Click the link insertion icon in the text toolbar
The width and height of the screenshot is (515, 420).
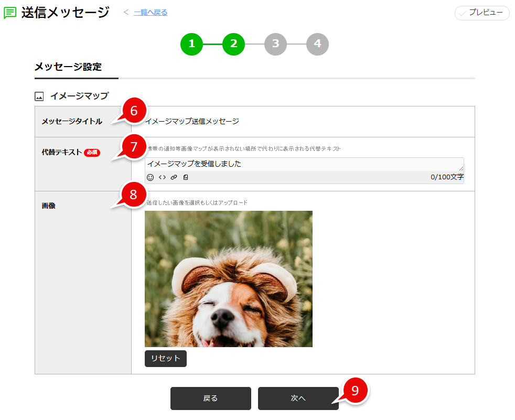174,178
